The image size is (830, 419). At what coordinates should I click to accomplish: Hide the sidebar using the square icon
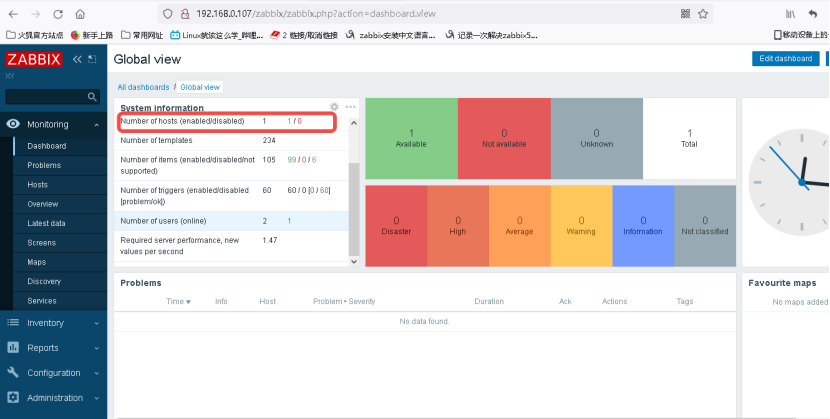coord(92,59)
